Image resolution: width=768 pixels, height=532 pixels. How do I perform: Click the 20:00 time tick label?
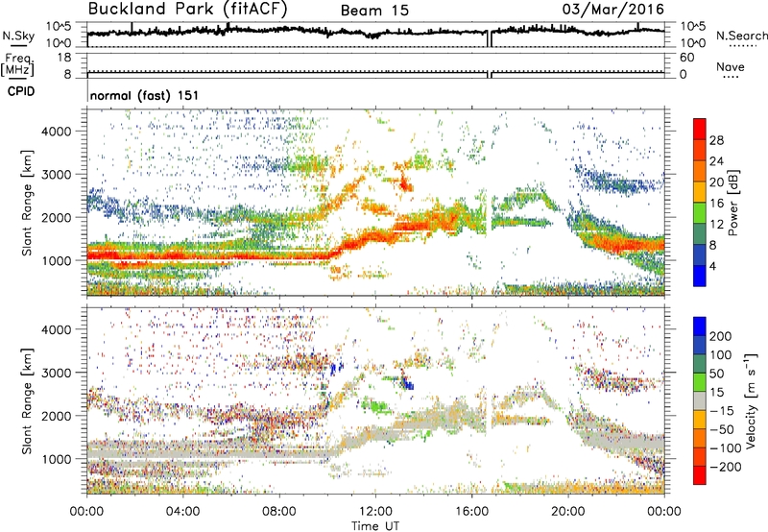[x=567, y=512]
